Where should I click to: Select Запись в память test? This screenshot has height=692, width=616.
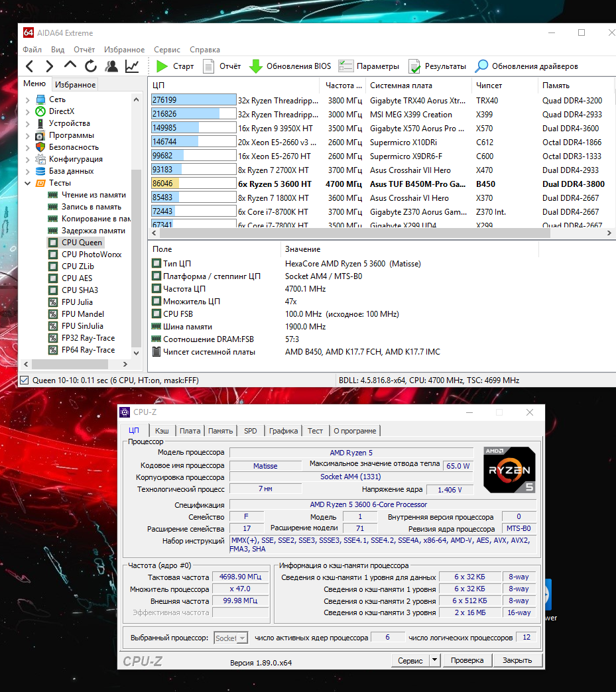coord(85,207)
